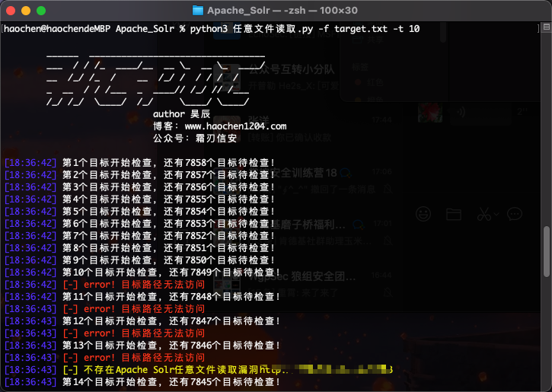Viewport: 552px width, 392px height.
Task: Play the 2" voice message in WeChat behind
Action: (480, 113)
